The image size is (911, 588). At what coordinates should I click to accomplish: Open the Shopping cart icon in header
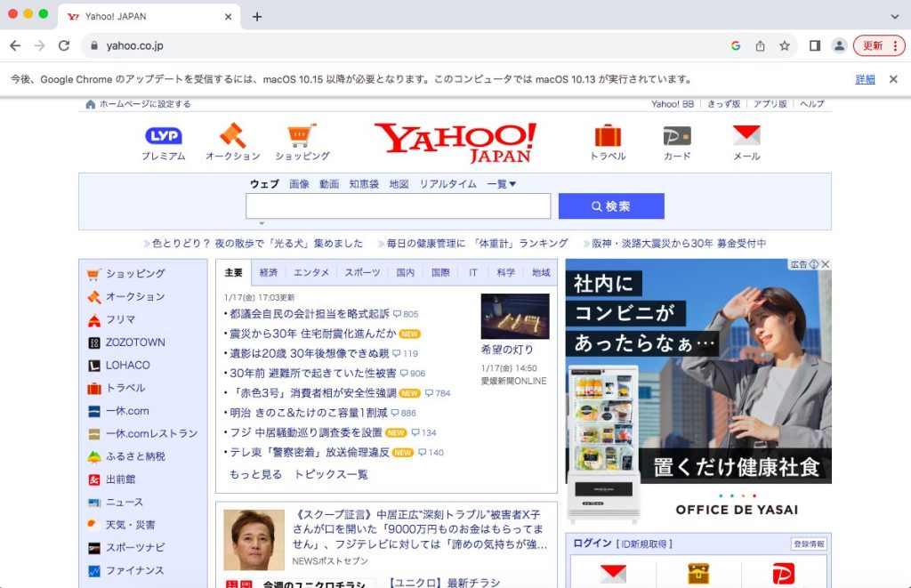302,135
